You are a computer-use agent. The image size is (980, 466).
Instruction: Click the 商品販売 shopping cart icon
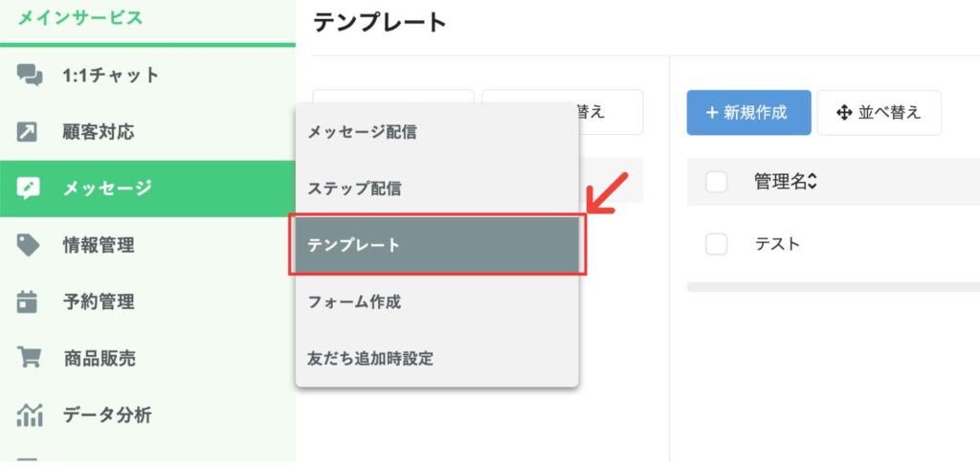29,358
